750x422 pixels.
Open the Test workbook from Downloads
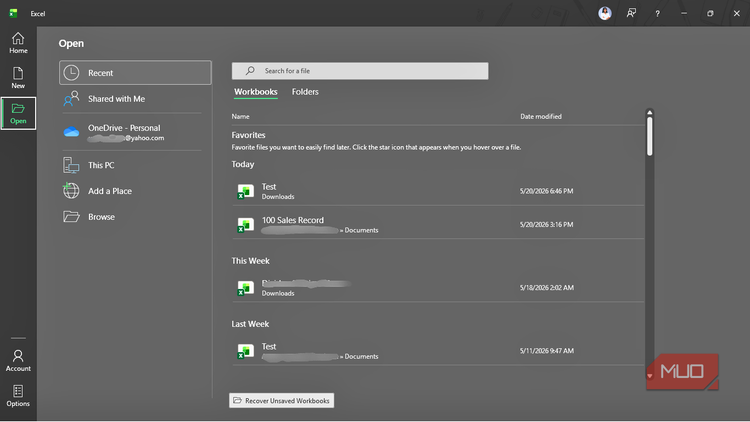438,191
